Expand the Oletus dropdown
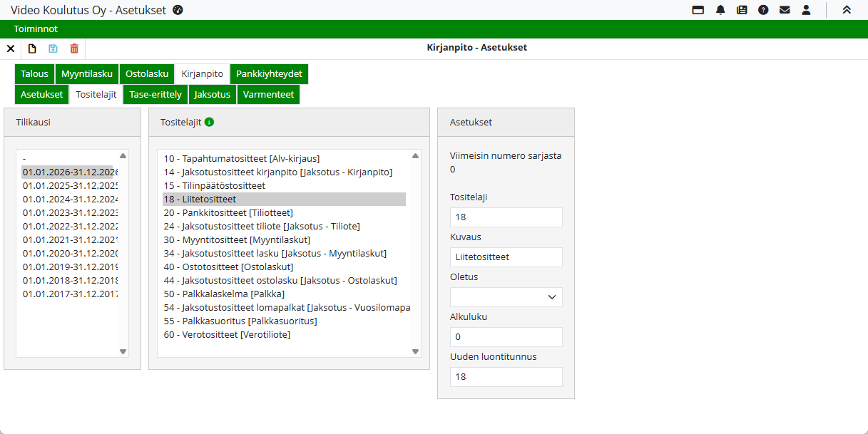The height and width of the screenshot is (434, 868). 506,297
